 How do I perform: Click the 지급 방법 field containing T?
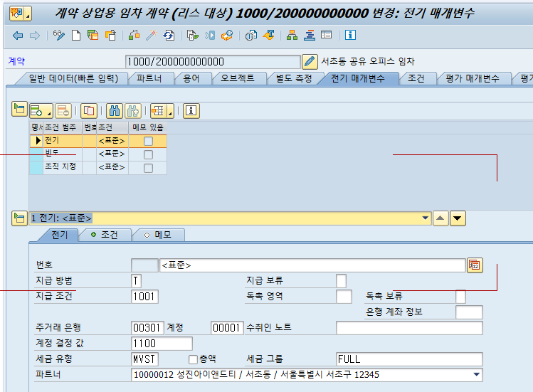tap(136, 281)
